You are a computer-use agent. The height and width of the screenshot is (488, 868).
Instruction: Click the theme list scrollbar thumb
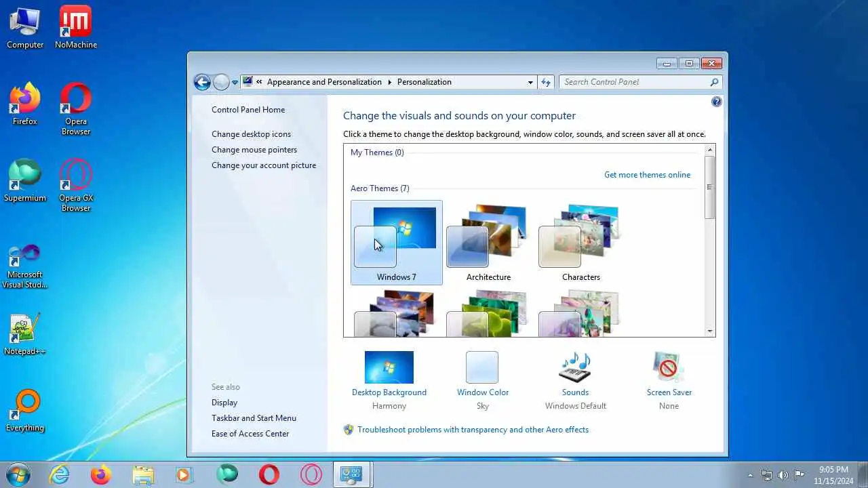coord(710,187)
